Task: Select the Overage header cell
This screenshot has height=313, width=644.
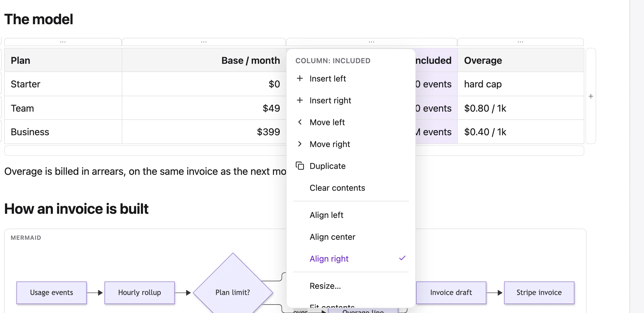Action: [521, 60]
